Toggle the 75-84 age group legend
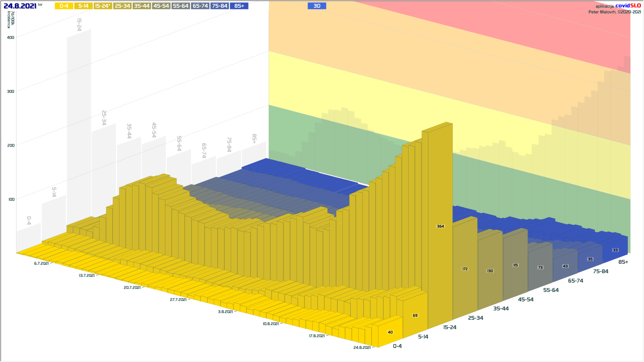This screenshot has width=644, height=362. tap(220, 6)
